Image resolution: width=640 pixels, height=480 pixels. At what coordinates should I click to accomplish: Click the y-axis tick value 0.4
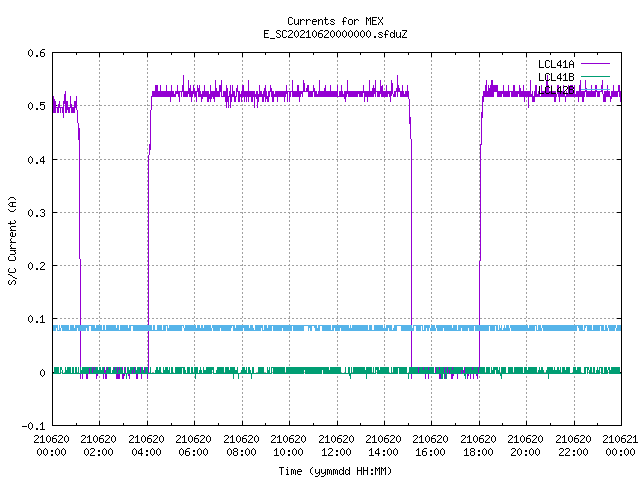click(x=36, y=160)
